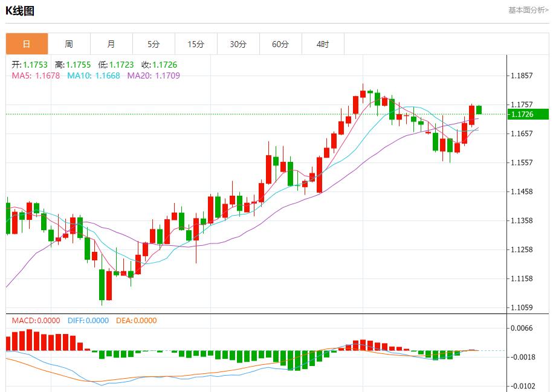Open the 5分 five-minute chart view
The width and height of the screenshot is (553, 392).
click(154, 43)
